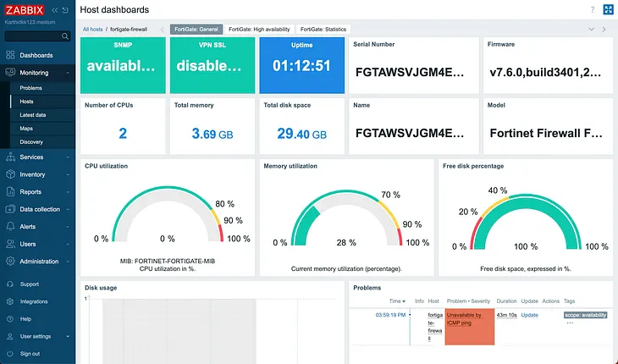Expand the User settings chevron
The image size is (618, 364).
click(68, 336)
